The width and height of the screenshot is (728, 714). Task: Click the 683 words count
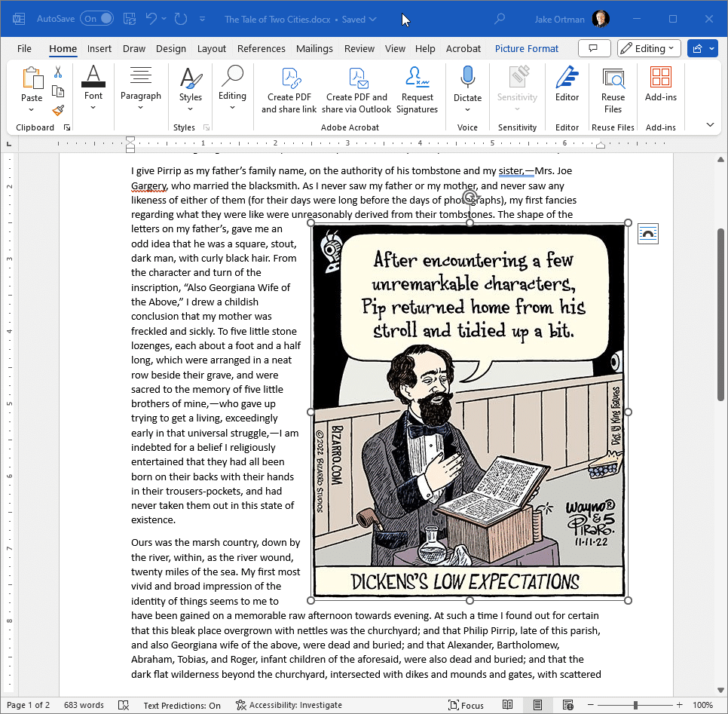(84, 705)
